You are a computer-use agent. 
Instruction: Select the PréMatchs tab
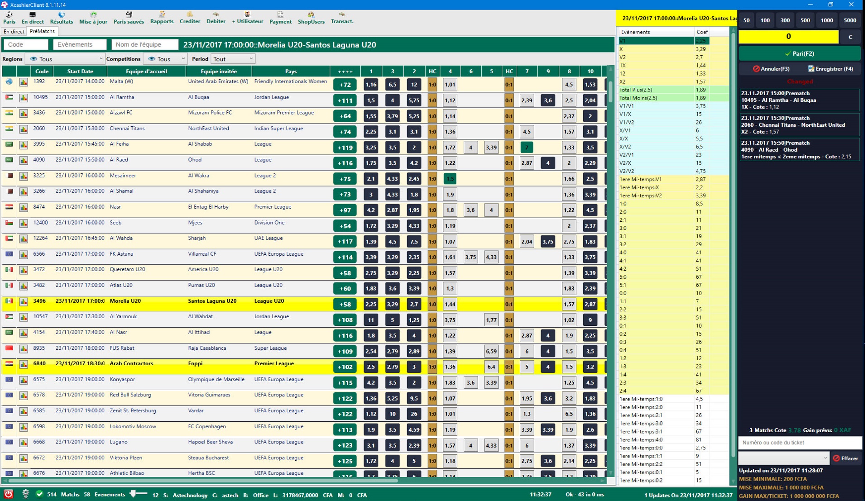tap(42, 31)
